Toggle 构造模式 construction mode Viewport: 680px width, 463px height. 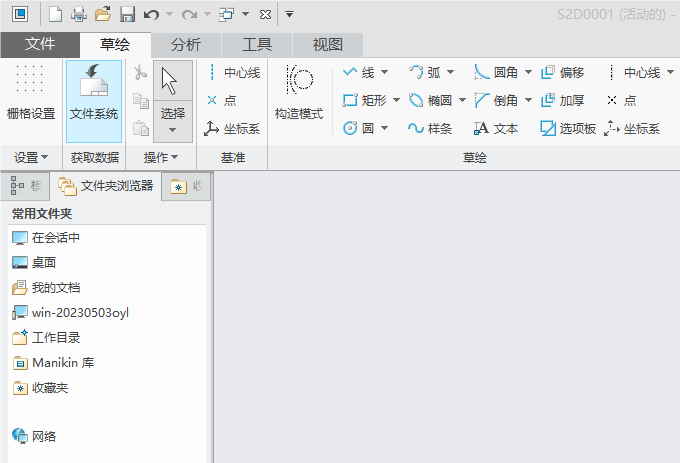pyautogui.click(x=299, y=93)
